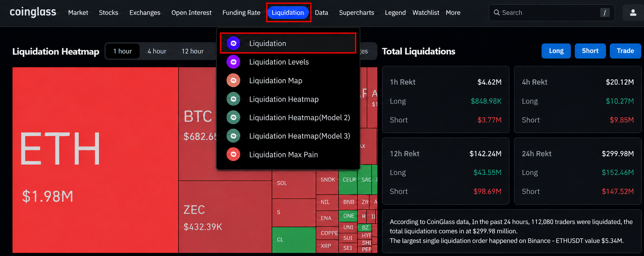
Task: Click the ETH heatmap tile
Action: pos(95,160)
